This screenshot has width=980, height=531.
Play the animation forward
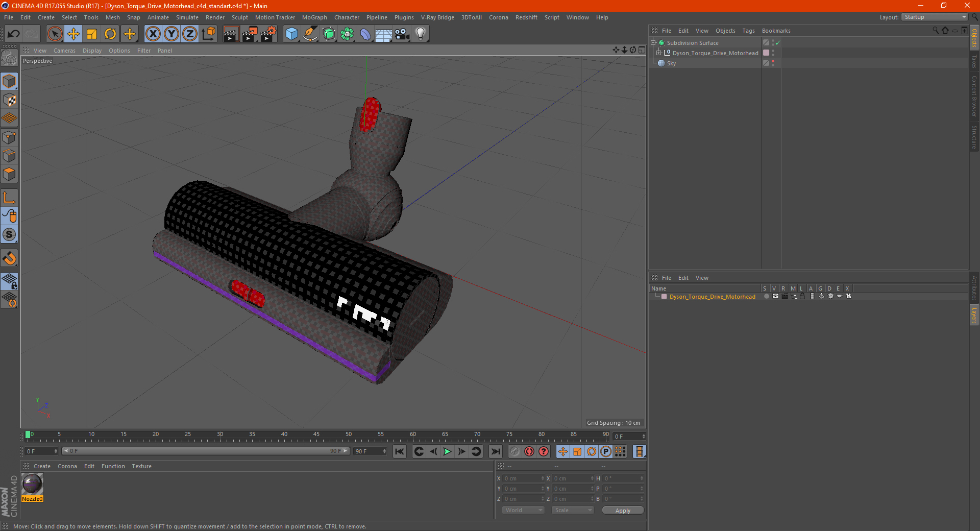(x=447, y=451)
